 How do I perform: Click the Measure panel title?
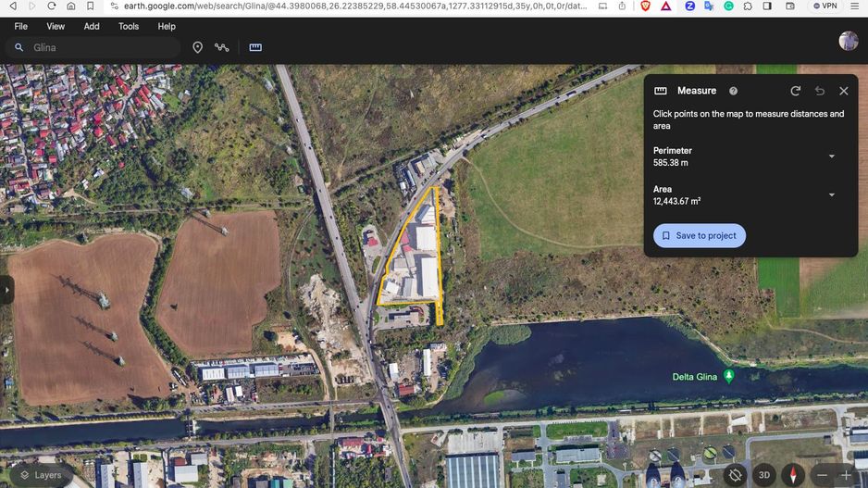click(697, 91)
